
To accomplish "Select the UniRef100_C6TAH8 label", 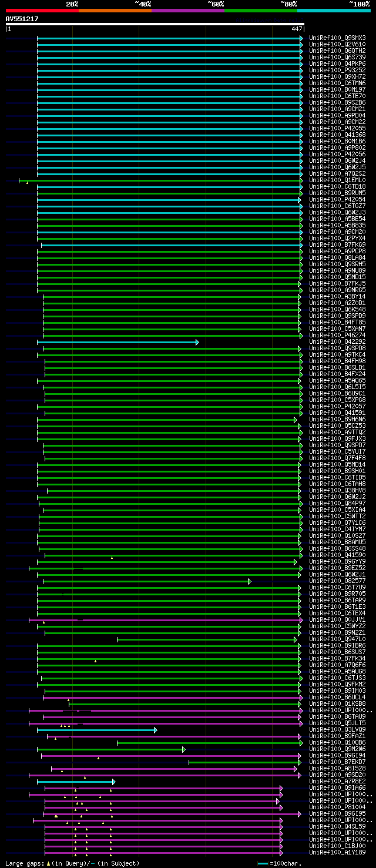I will coord(337,484).
